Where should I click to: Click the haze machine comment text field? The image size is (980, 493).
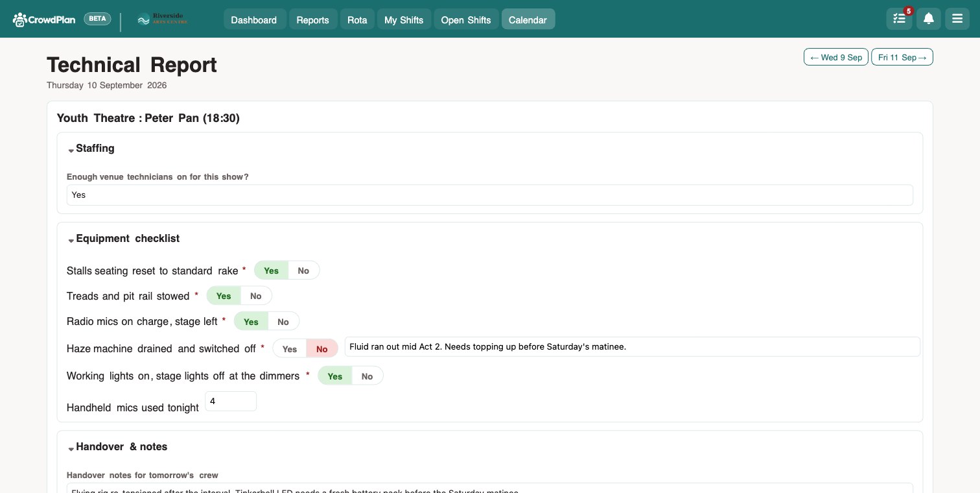(x=632, y=346)
